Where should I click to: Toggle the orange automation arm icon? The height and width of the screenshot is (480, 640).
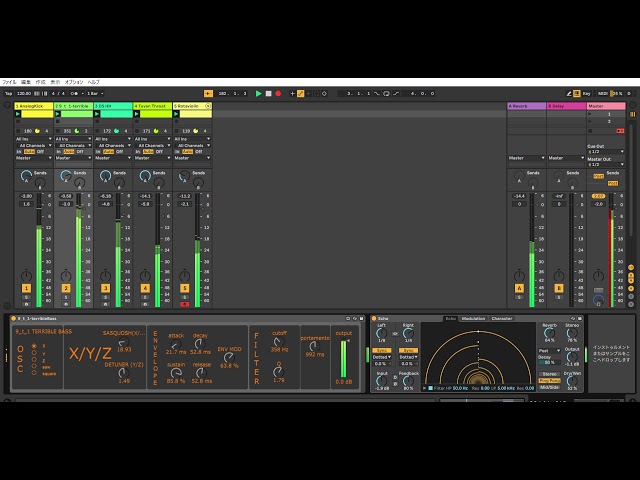pyautogui.click(x=300, y=93)
